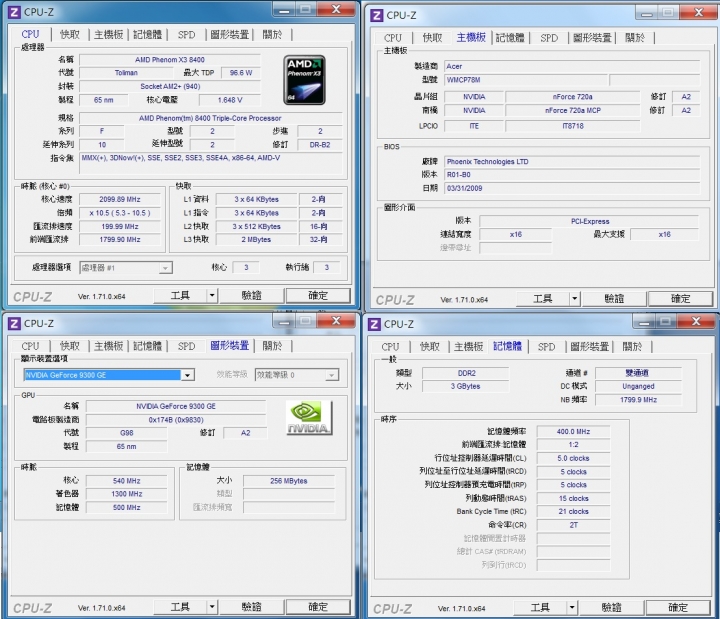Click the PCI-Express graphic interface version field
720x619 pixels.
[590, 221]
